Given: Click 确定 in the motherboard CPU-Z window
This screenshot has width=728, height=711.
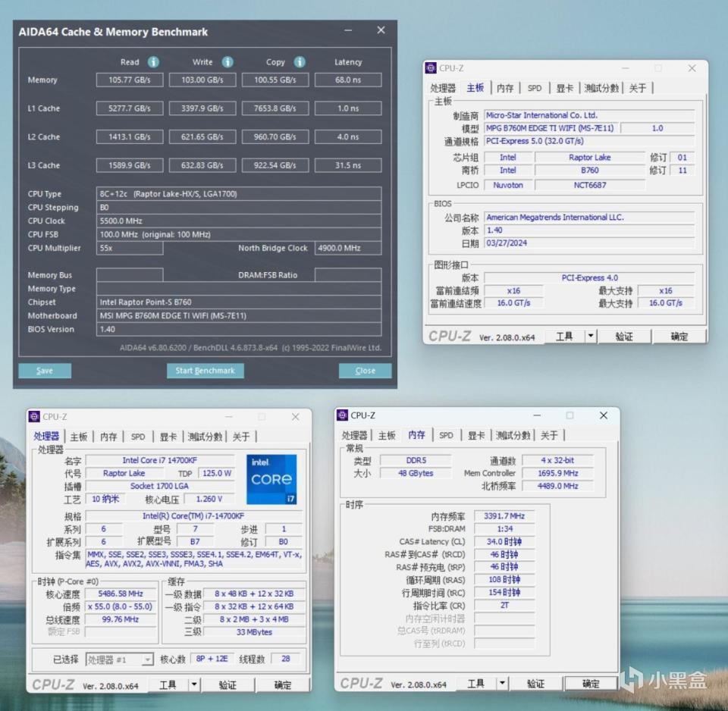Looking at the screenshot, I should 679,336.
